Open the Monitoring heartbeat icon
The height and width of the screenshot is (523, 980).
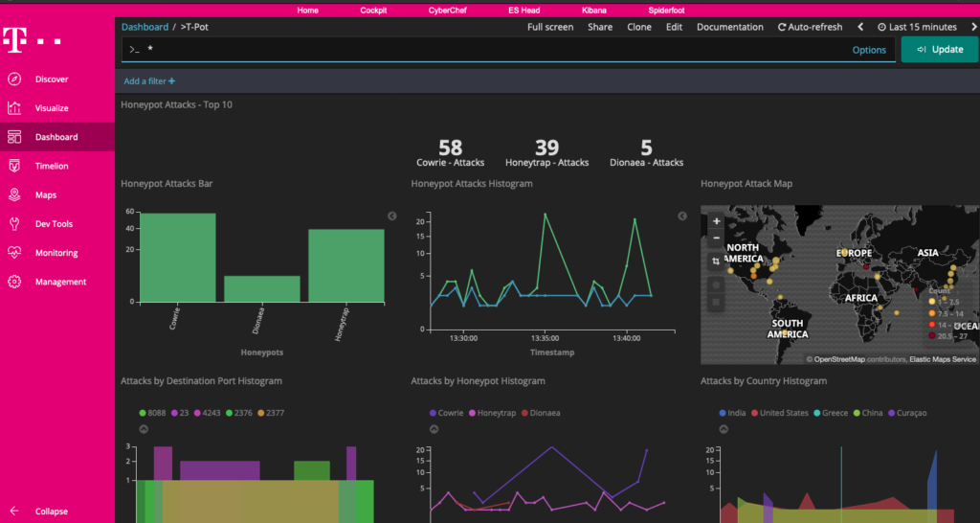click(14, 253)
